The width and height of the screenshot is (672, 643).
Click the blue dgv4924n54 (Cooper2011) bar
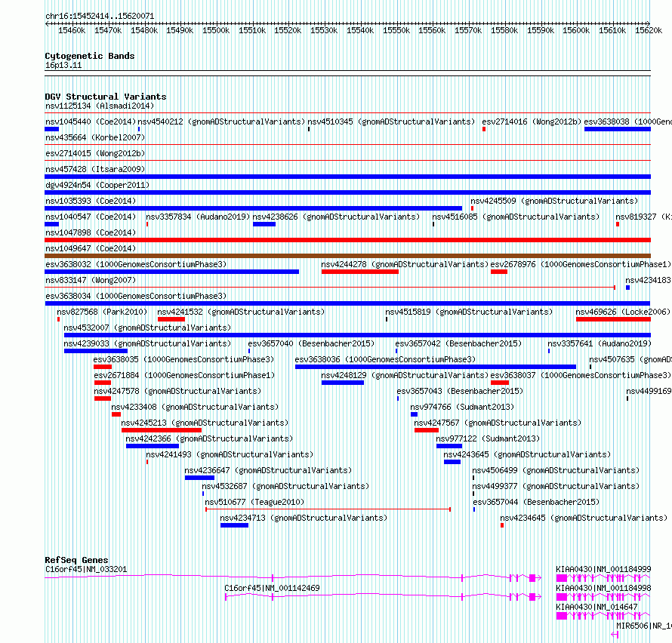pyautogui.click(x=347, y=192)
